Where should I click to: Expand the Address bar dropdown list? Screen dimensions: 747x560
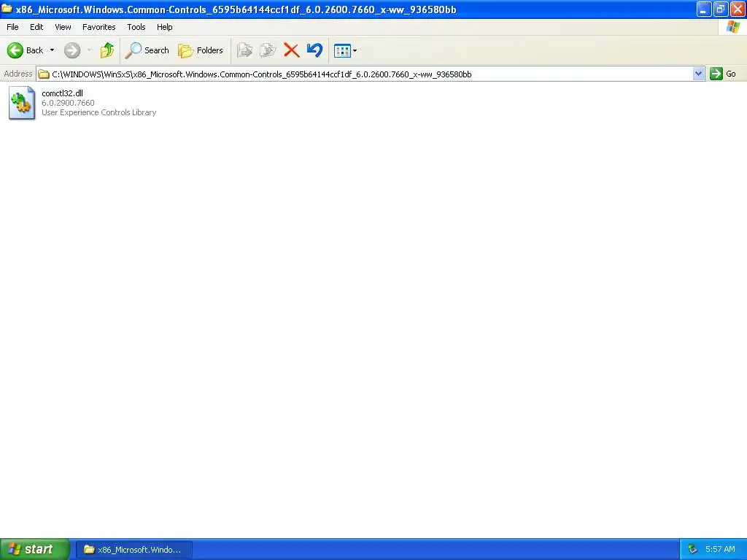698,74
